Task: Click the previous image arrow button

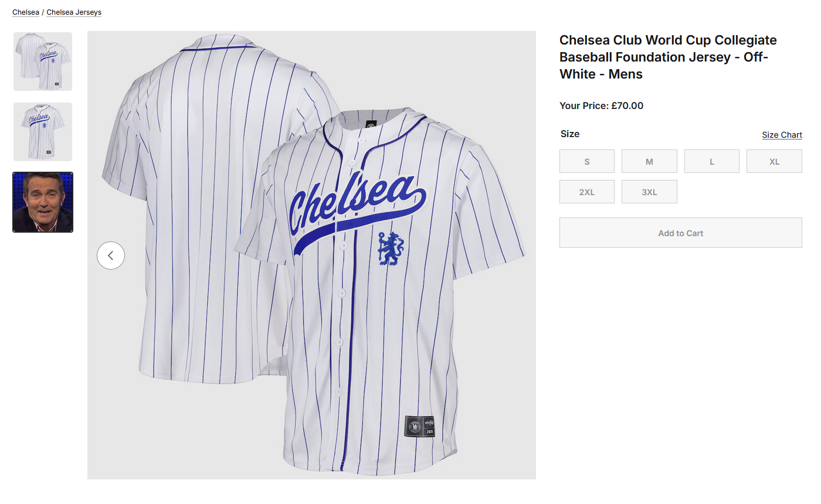Action: [111, 256]
